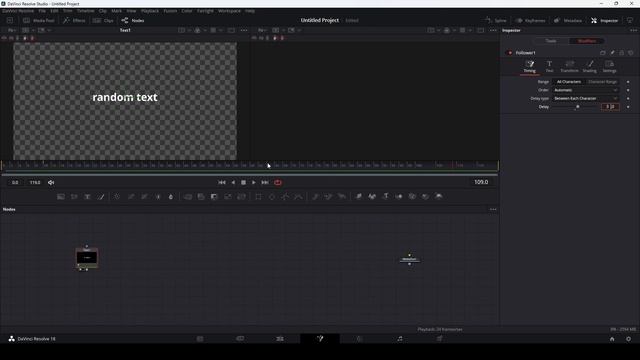Add a Rectangle mask tool
The height and width of the screenshot is (360, 640).
(258, 197)
